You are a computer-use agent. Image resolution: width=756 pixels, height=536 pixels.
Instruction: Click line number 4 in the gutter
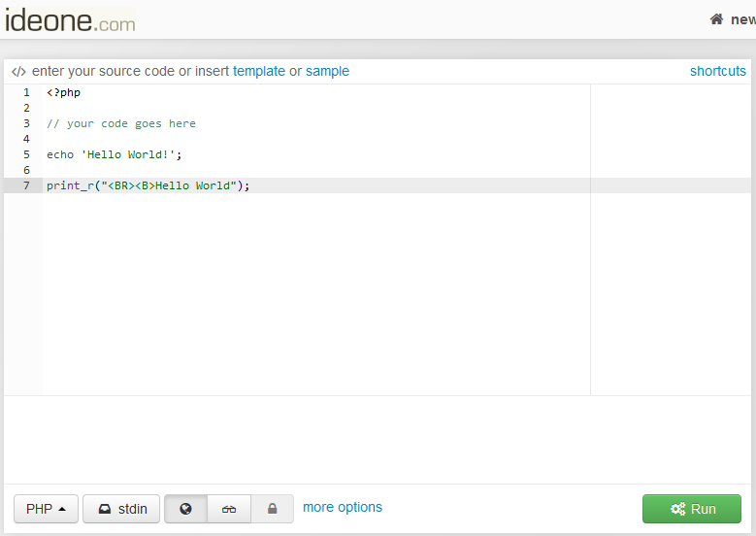[26, 139]
